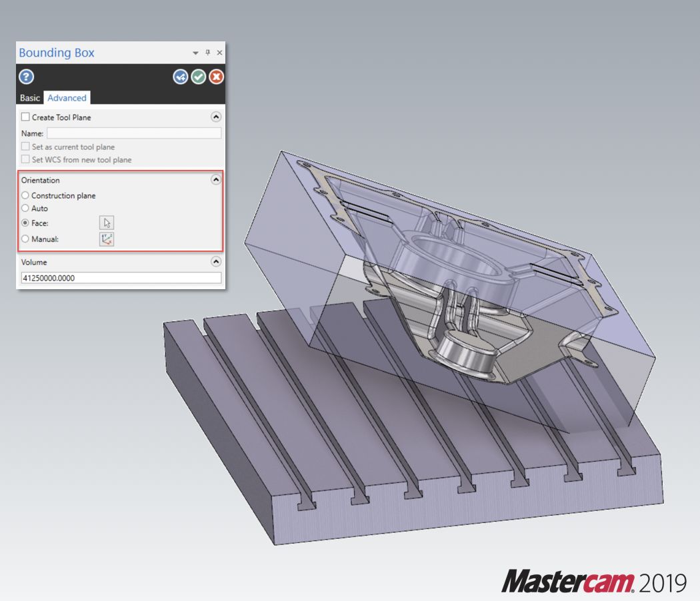Collapse the Orientation section

coord(215,180)
